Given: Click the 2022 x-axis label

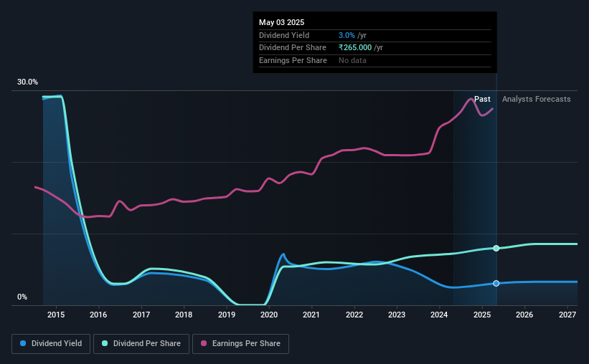Looking at the screenshot, I should pos(354,315).
